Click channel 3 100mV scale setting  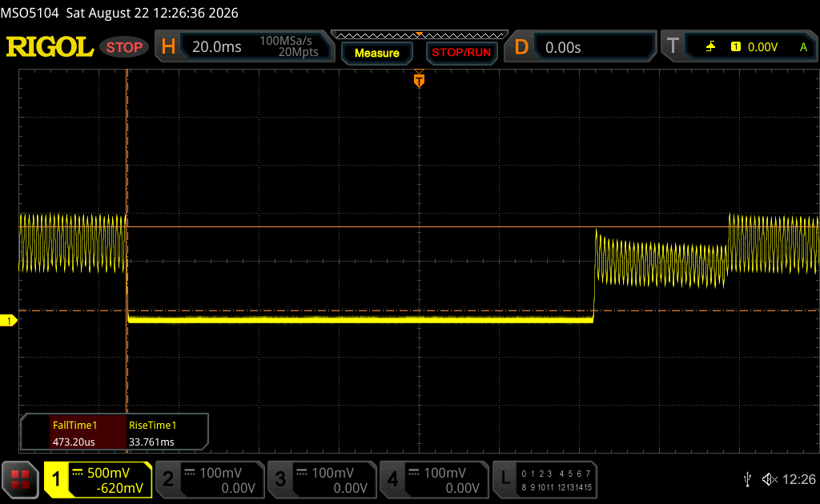coord(332,473)
